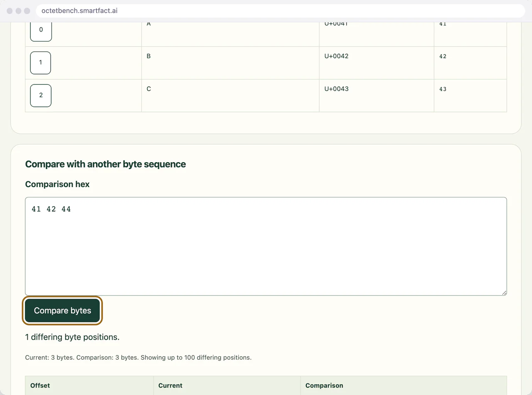Click the '1 differing byte positions.' result text
This screenshot has width=532, height=395.
point(72,337)
